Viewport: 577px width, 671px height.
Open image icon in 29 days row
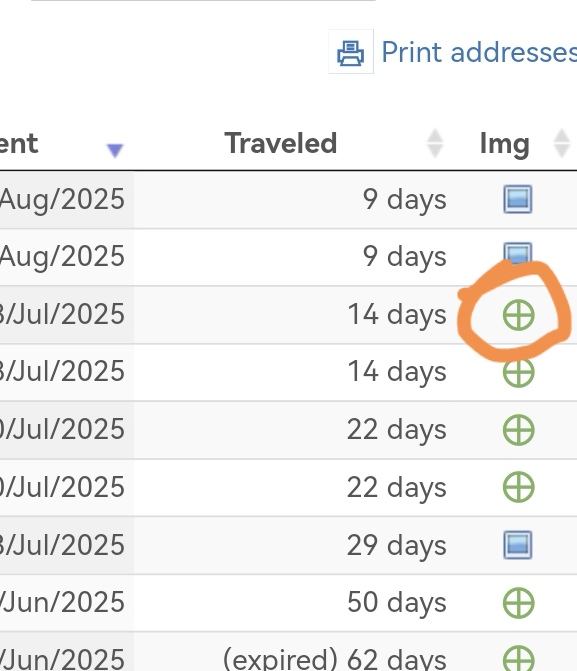click(518, 545)
